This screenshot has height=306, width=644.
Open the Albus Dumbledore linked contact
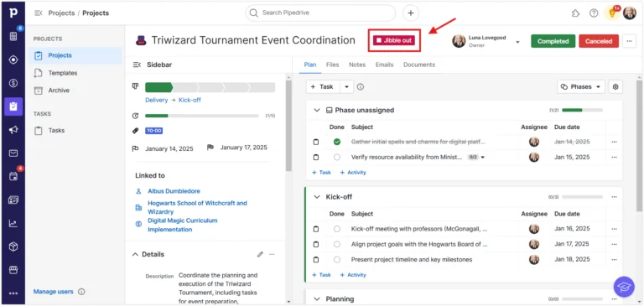(174, 191)
